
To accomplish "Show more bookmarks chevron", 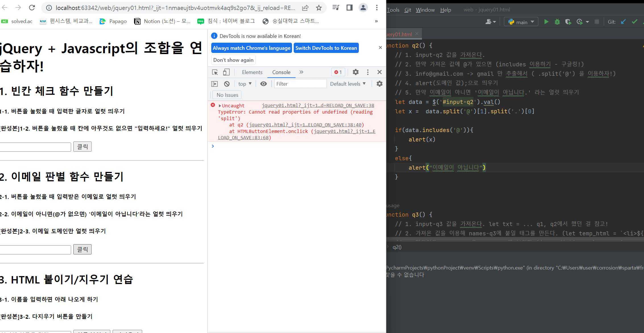I will pos(376,21).
